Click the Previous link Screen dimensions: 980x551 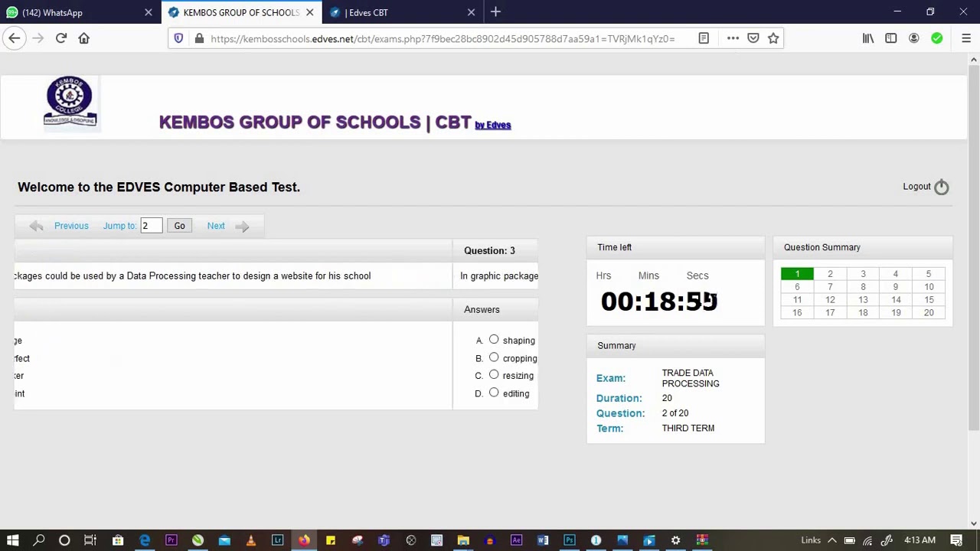point(71,226)
